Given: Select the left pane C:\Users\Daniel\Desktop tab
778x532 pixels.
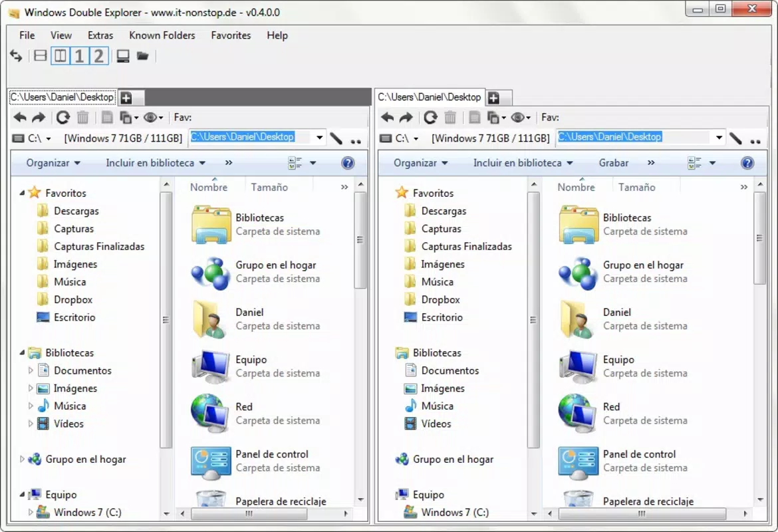Looking at the screenshot, I should (x=62, y=97).
